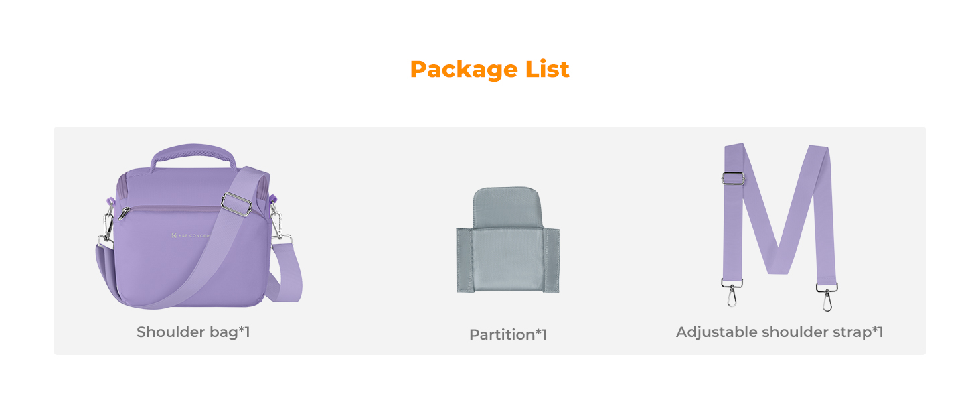Click the right metal clasp attached to bag
This screenshot has width=980, height=402.
[280, 223]
